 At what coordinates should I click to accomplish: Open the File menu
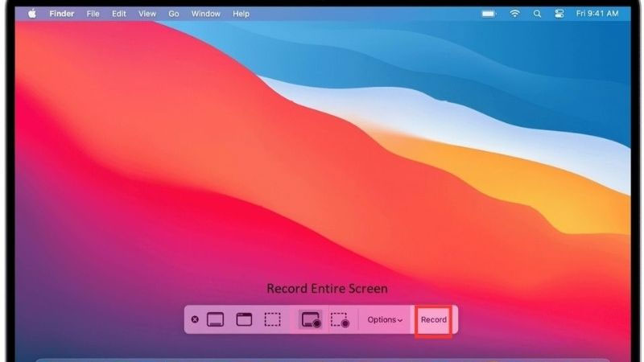coord(93,14)
